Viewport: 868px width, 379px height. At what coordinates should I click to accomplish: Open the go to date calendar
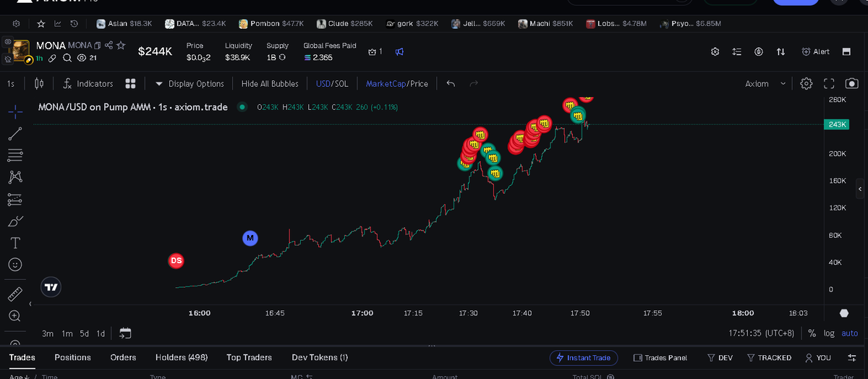coord(125,333)
